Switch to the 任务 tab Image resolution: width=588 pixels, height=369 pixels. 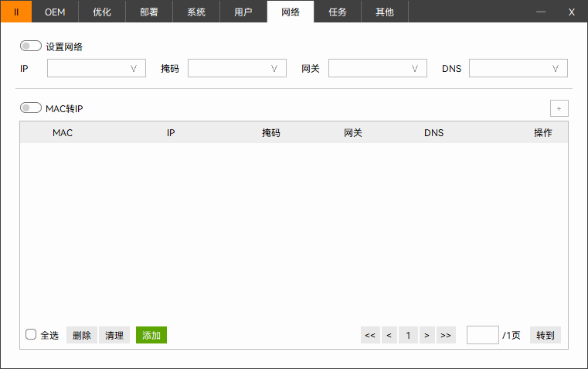[x=338, y=12]
